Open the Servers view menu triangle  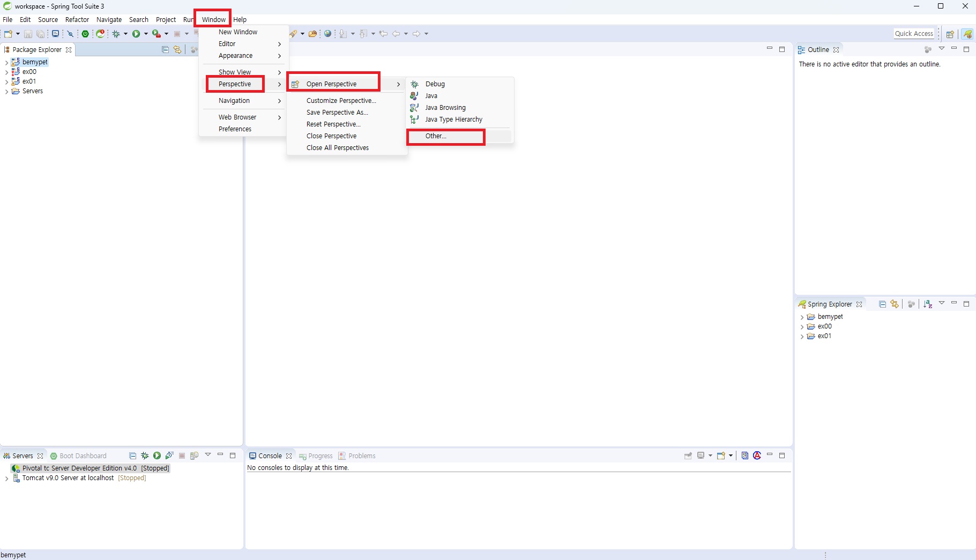(x=208, y=455)
